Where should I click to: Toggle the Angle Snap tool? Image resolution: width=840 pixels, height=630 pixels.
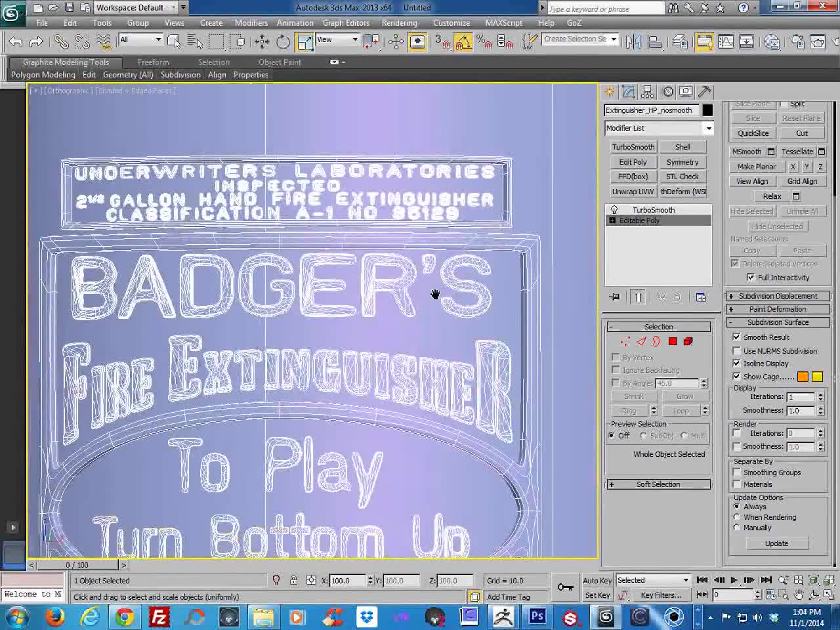[463, 41]
